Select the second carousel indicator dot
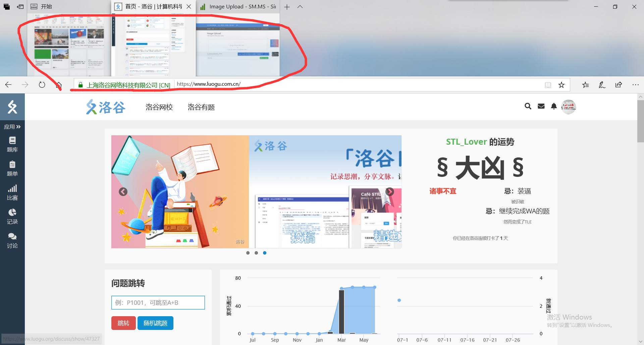 tap(256, 253)
